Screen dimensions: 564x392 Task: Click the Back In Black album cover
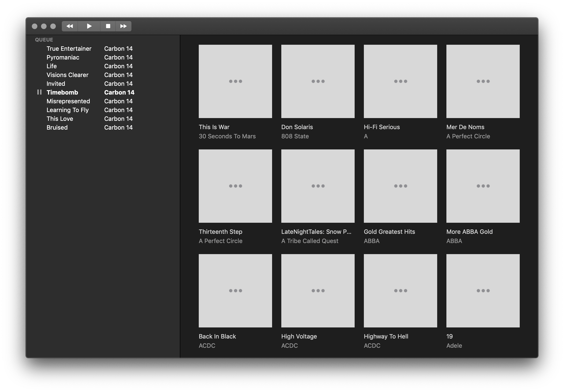tap(235, 291)
